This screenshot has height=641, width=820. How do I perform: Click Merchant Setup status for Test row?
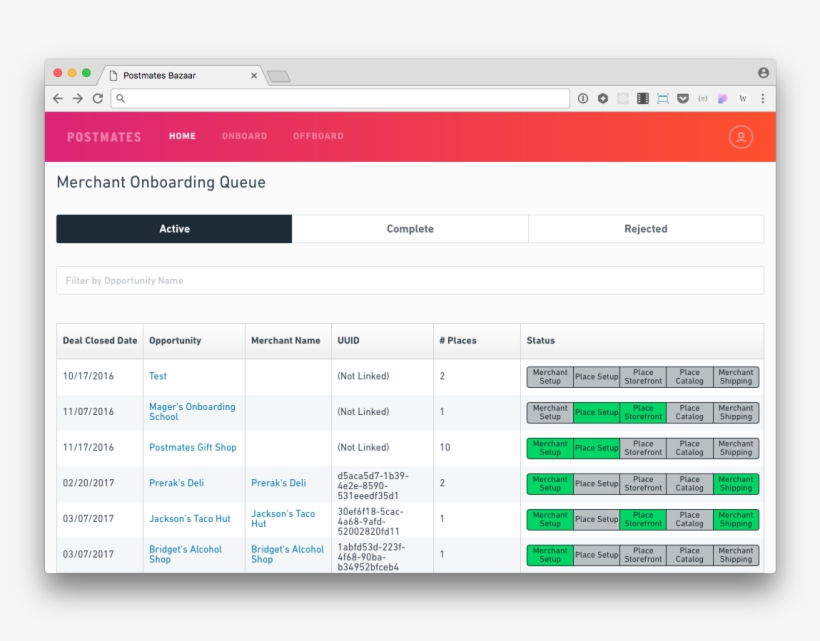[x=550, y=377]
